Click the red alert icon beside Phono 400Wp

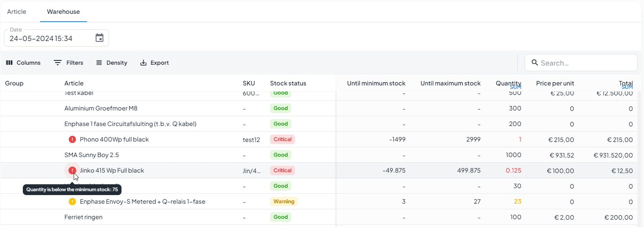pyautogui.click(x=72, y=139)
